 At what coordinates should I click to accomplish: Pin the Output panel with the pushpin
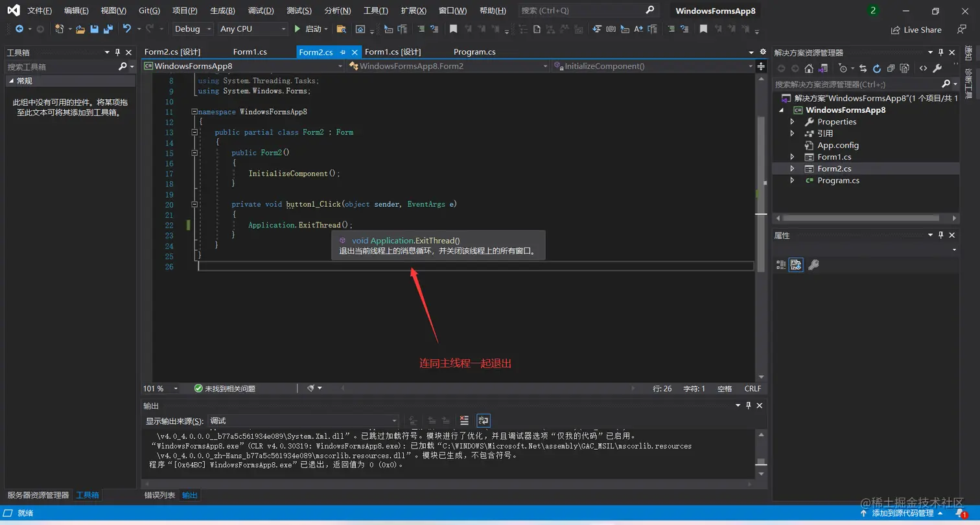click(749, 405)
